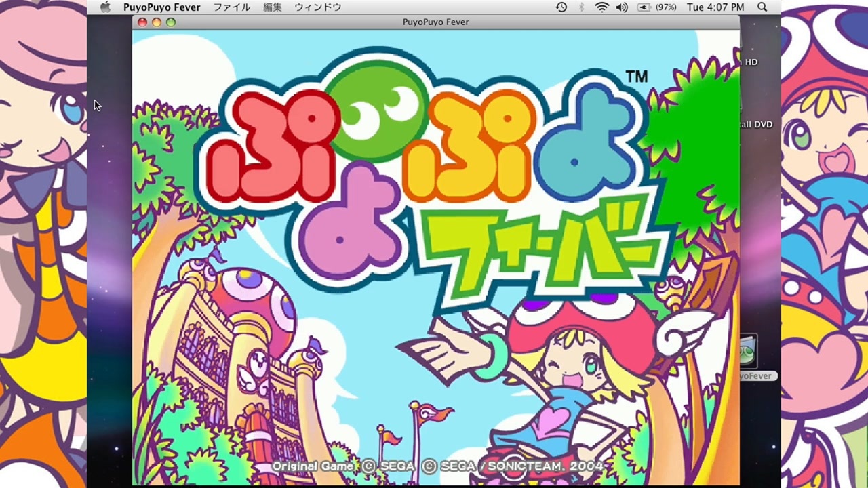
Task: Open the volume control icon
Action: point(622,7)
